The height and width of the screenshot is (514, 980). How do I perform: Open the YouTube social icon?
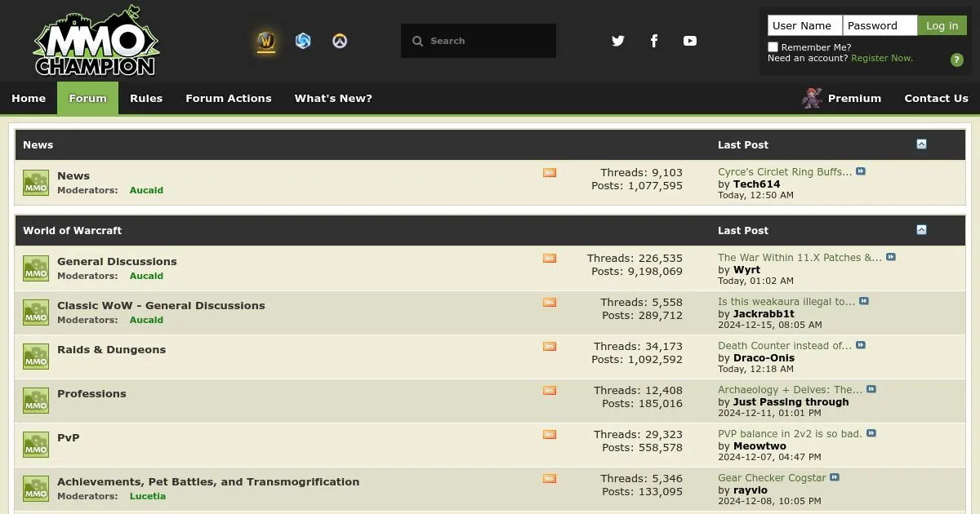pos(690,41)
